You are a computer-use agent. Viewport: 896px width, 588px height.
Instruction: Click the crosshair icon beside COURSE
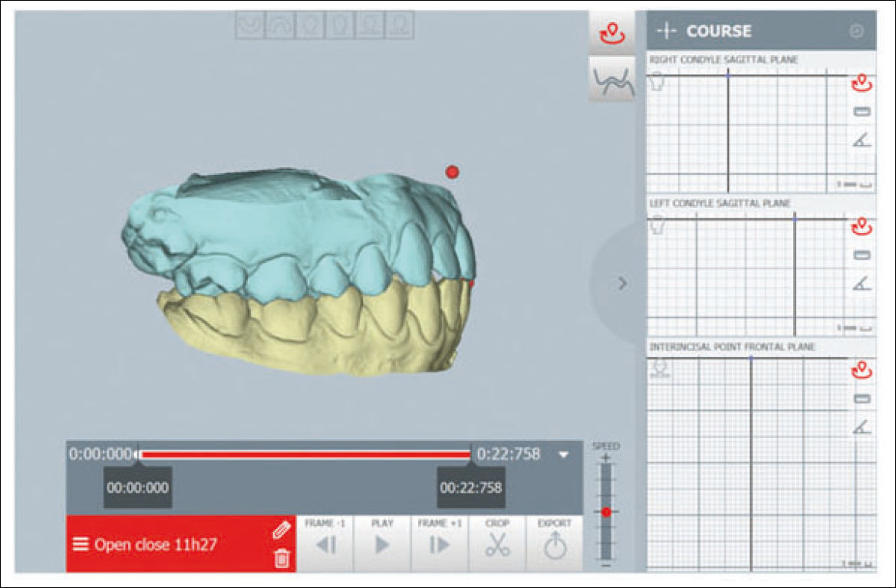[x=667, y=31]
